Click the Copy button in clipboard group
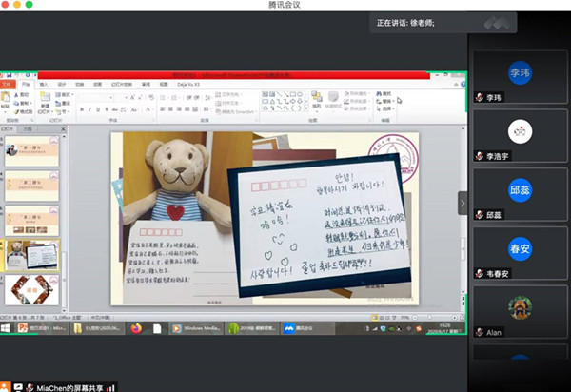The image size is (571, 392). tap(23, 103)
